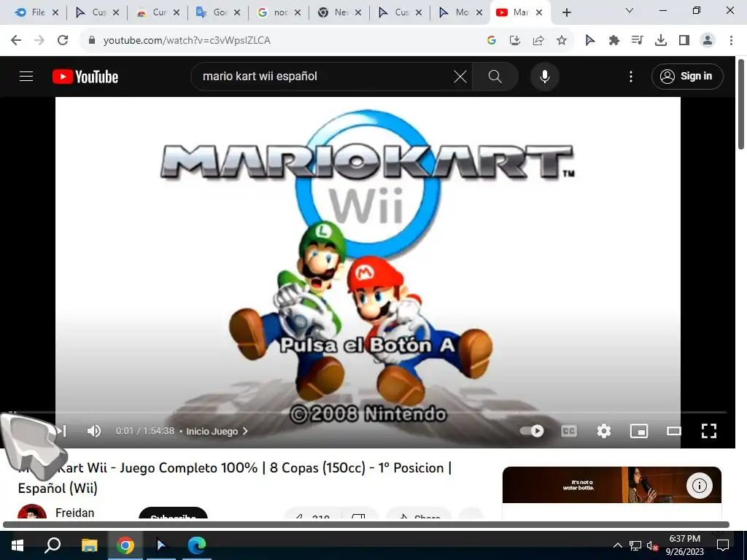The height and width of the screenshot is (560, 747).
Task: Open the Windows notification center
Action: [x=723, y=545]
